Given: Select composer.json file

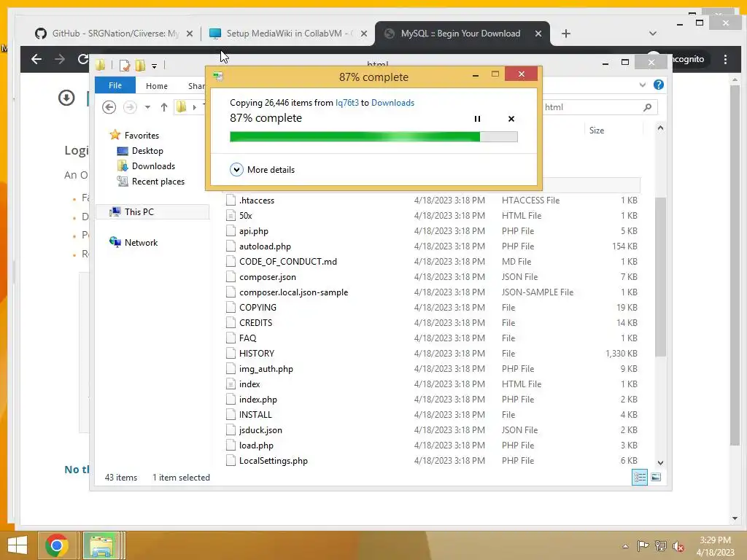Looking at the screenshot, I should [x=267, y=276].
